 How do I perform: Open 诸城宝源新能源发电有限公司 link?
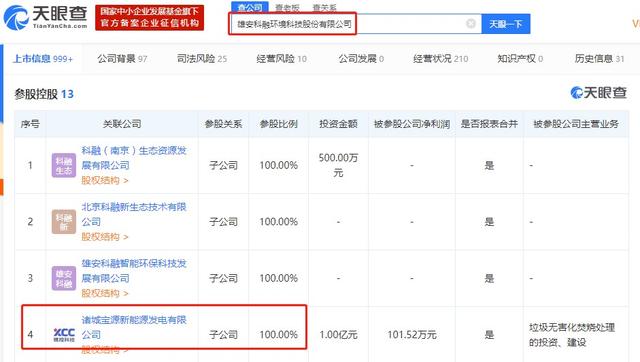(x=134, y=327)
